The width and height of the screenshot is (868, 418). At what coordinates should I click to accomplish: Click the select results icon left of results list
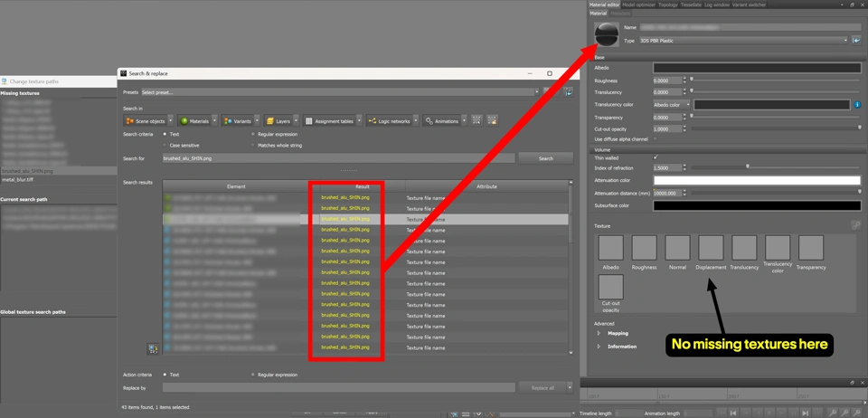point(153,349)
